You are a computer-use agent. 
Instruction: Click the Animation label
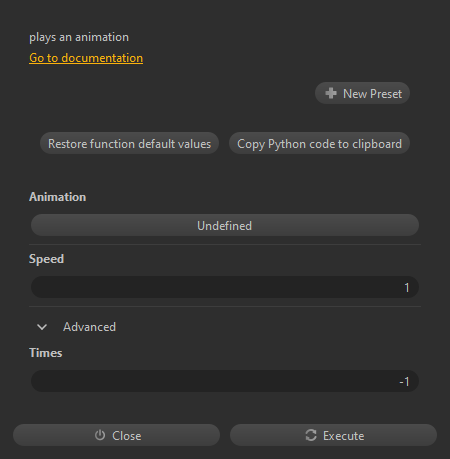[57, 197]
